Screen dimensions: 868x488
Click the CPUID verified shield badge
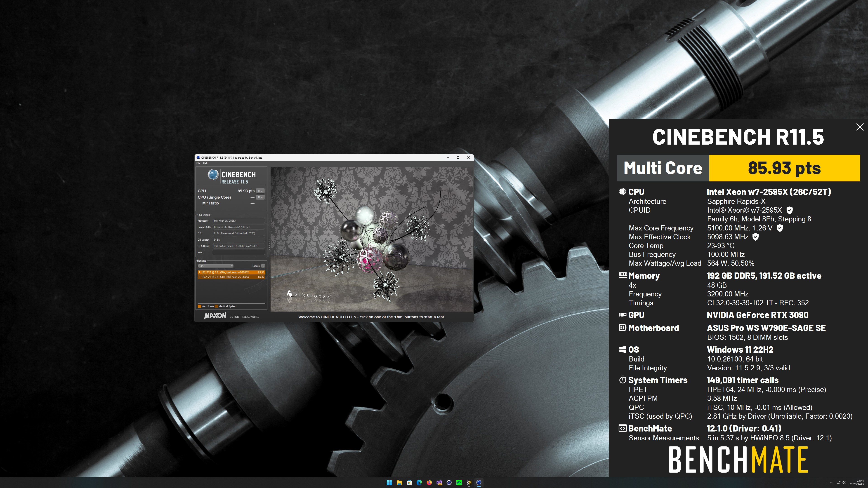(x=789, y=210)
